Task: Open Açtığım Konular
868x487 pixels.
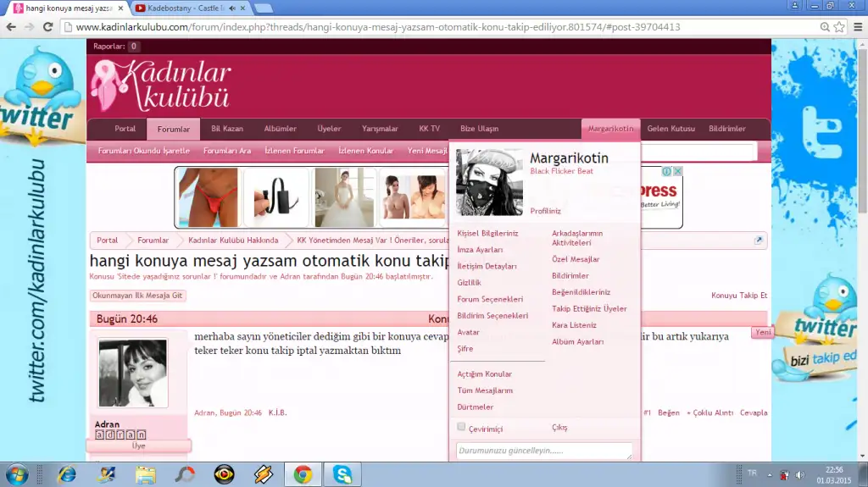Action: 484,374
